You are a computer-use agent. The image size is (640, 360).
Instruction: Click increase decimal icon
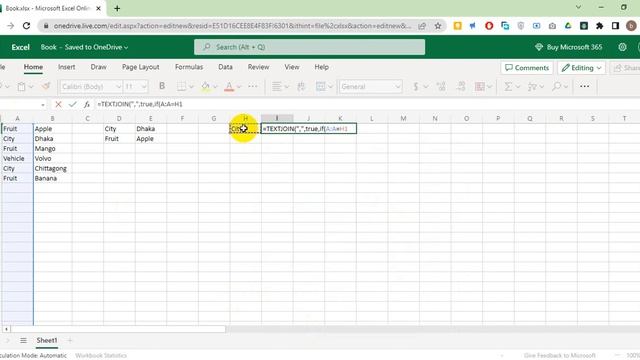[441, 86]
